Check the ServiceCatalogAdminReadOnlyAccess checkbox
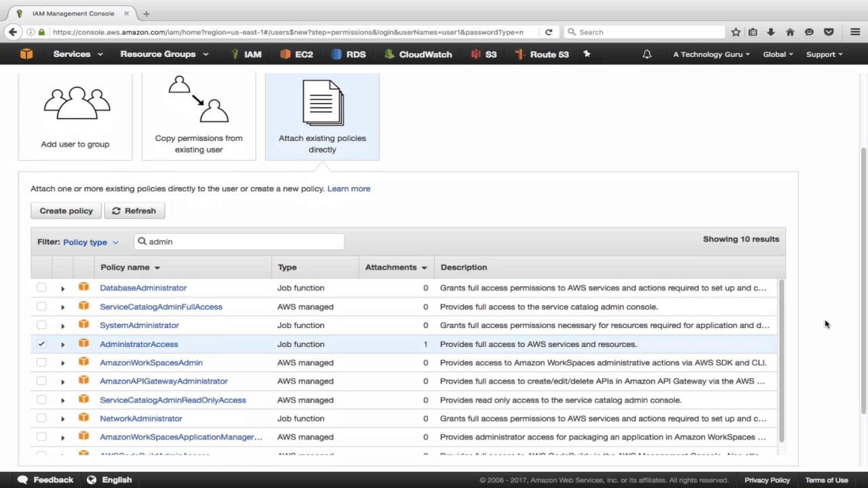This screenshot has height=488, width=868. tap(41, 400)
